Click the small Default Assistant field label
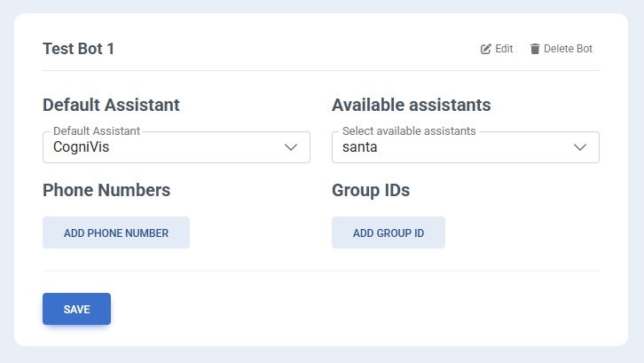Viewport: 644px width, 363px height. coord(97,130)
